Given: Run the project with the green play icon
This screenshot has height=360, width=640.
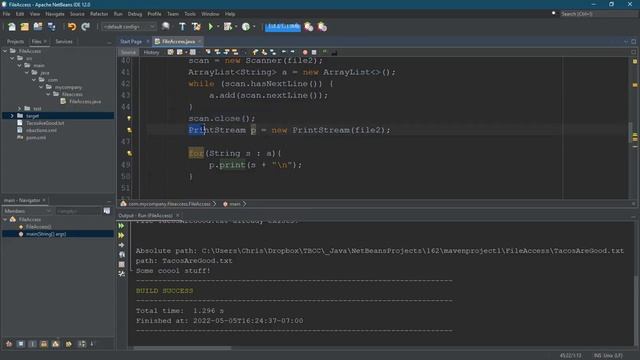Looking at the screenshot, I should click(211, 27).
